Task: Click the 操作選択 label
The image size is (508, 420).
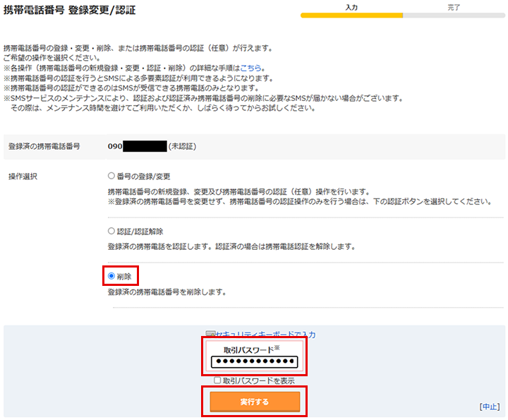Action: [23, 176]
